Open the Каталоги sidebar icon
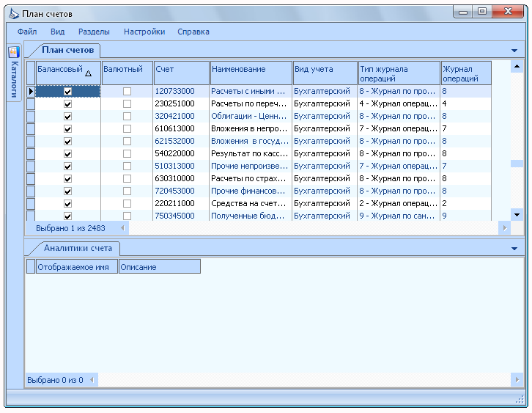Image resolution: width=532 pixels, height=413 pixels. pos(14,52)
